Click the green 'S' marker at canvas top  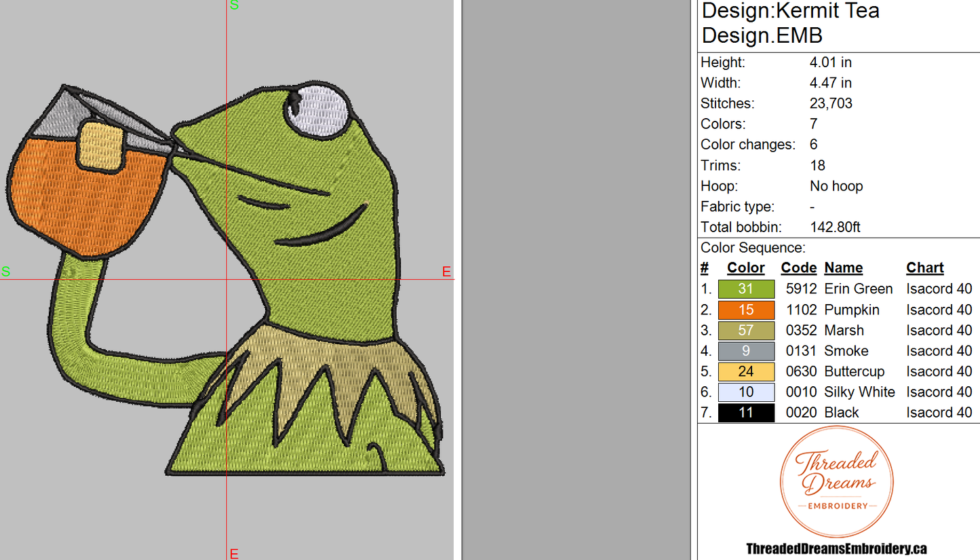coord(234,5)
